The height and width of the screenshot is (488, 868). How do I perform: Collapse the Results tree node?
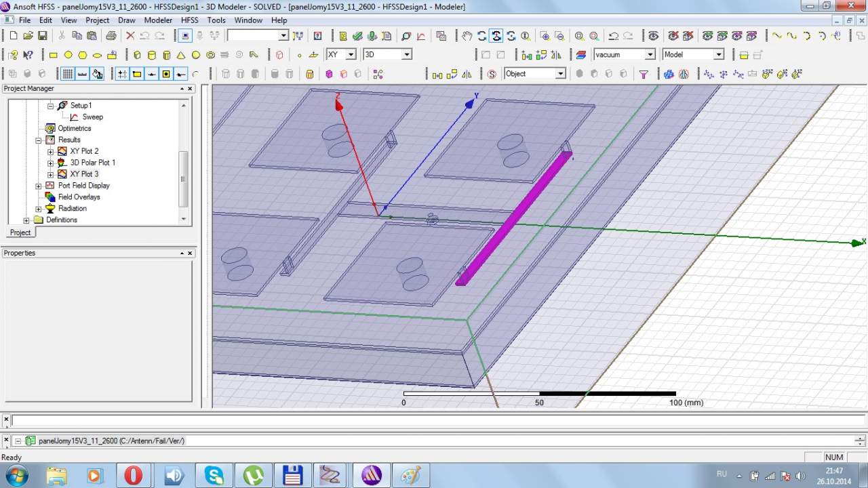(39, 140)
